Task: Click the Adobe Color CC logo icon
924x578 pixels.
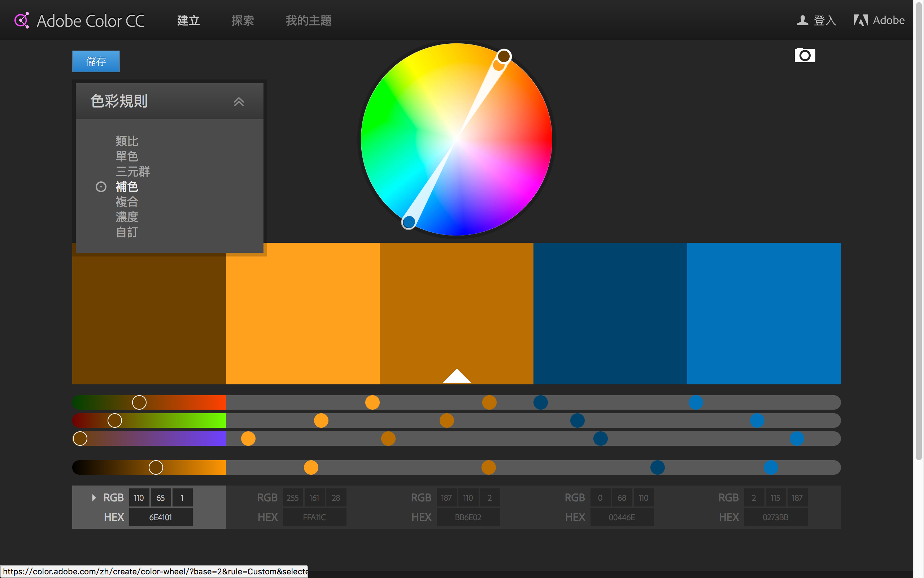Action: tap(21, 20)
